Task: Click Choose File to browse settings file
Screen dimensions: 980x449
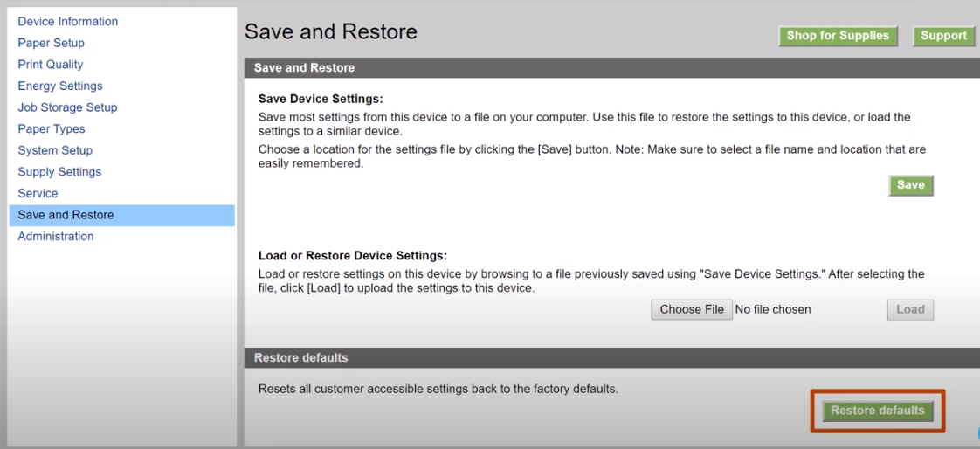Action: click(692, 309)
